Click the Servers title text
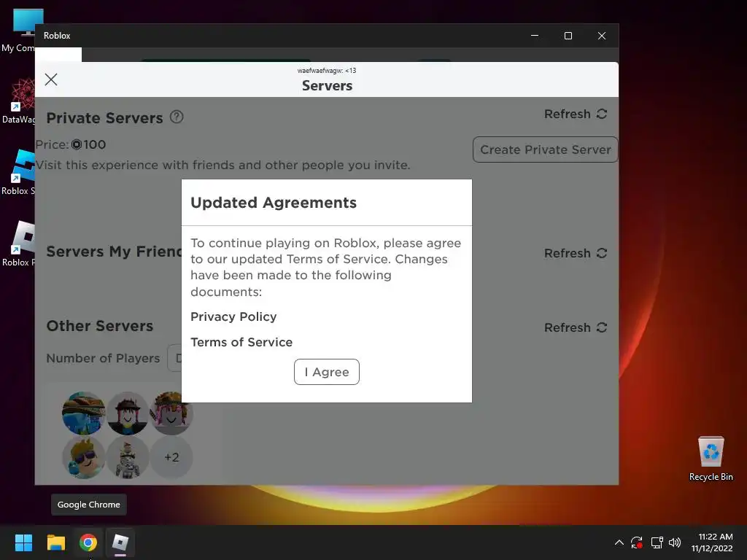747x560 pixels. point(327,86)
